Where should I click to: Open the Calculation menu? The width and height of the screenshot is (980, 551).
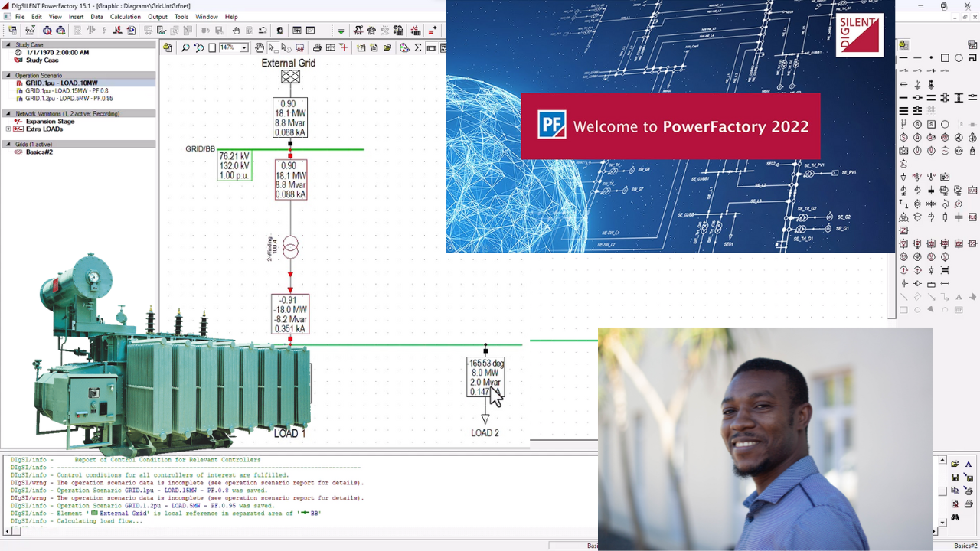tap(125, 16)
